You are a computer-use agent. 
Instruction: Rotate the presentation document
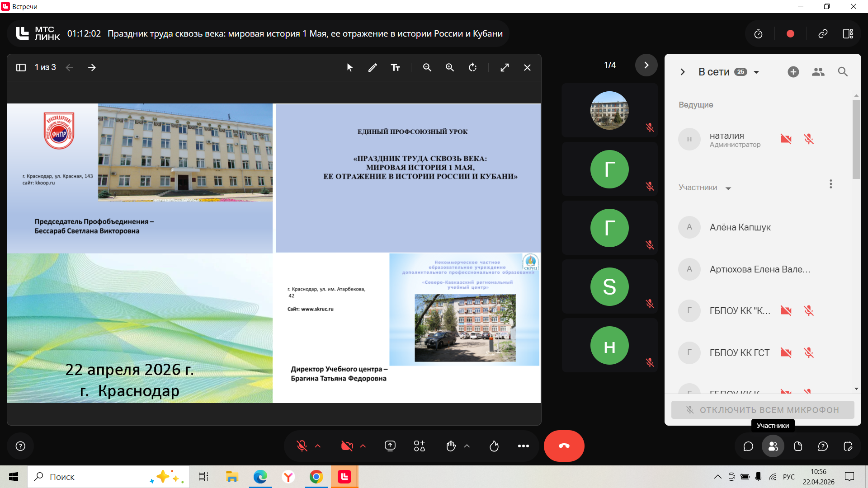coord(472,68)
